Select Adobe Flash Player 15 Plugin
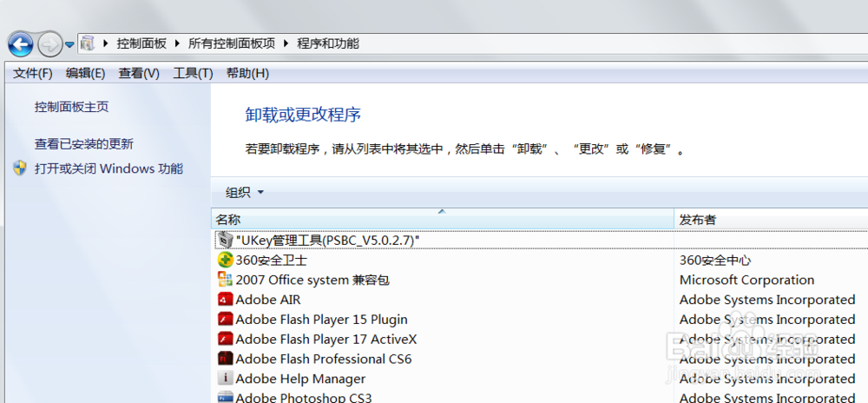The width and height of the screenshot is (868, 403). pyautogui.click(x=322, y=320)
